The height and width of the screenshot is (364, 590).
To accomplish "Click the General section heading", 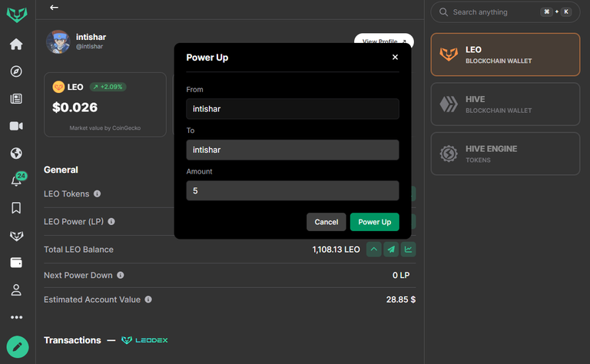I will (61, 170).
